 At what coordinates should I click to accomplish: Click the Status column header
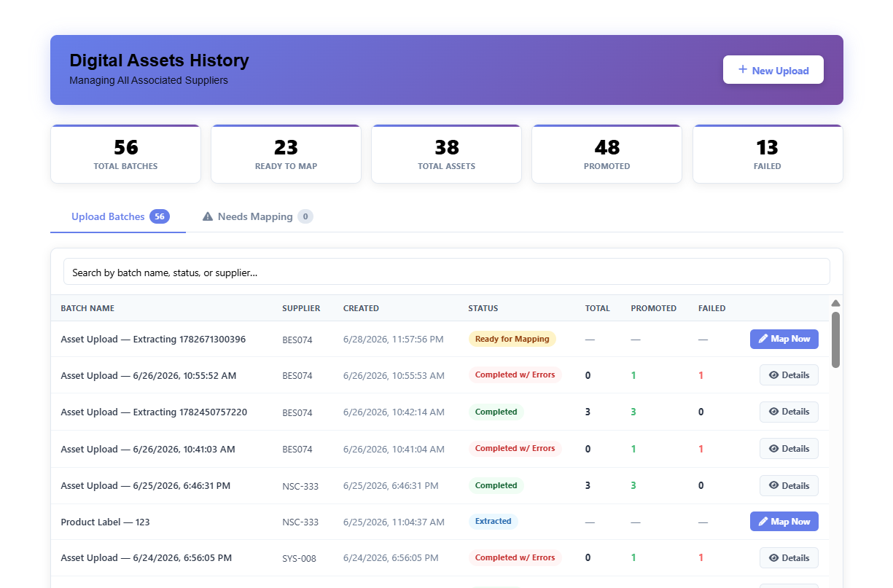point(483,308)
